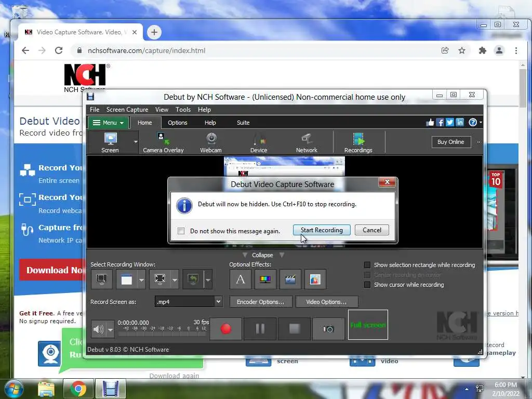Open the blue help question-mark icon
This screenshot has width=532, height=399.
(x=473, y=123)
